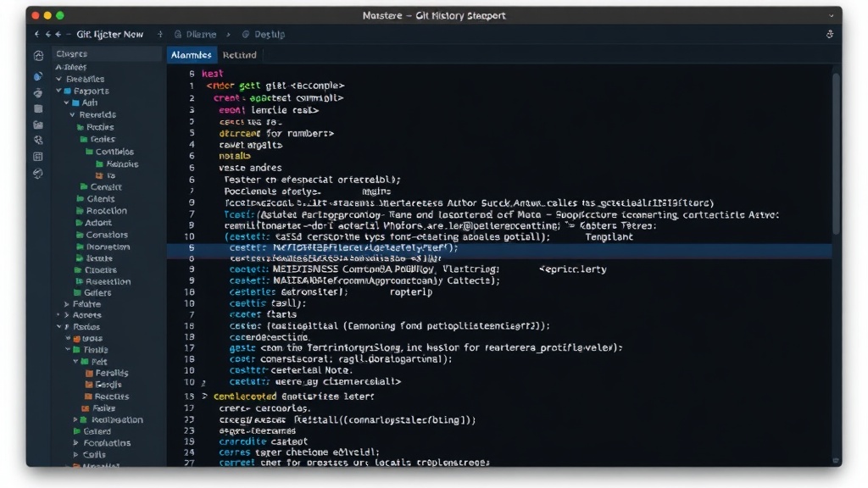Click the leftmost back arrow in the toolbar

tap(36, 34)
